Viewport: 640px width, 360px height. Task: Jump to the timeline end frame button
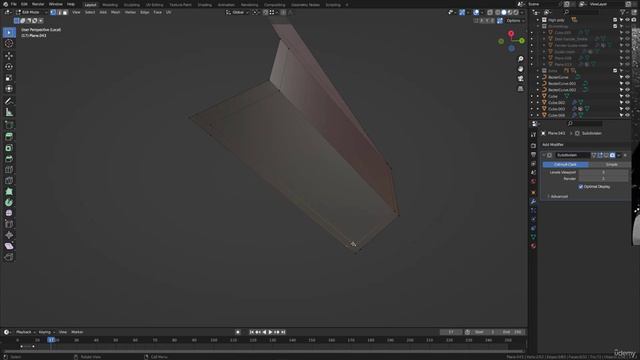click(x=283, y=332)
